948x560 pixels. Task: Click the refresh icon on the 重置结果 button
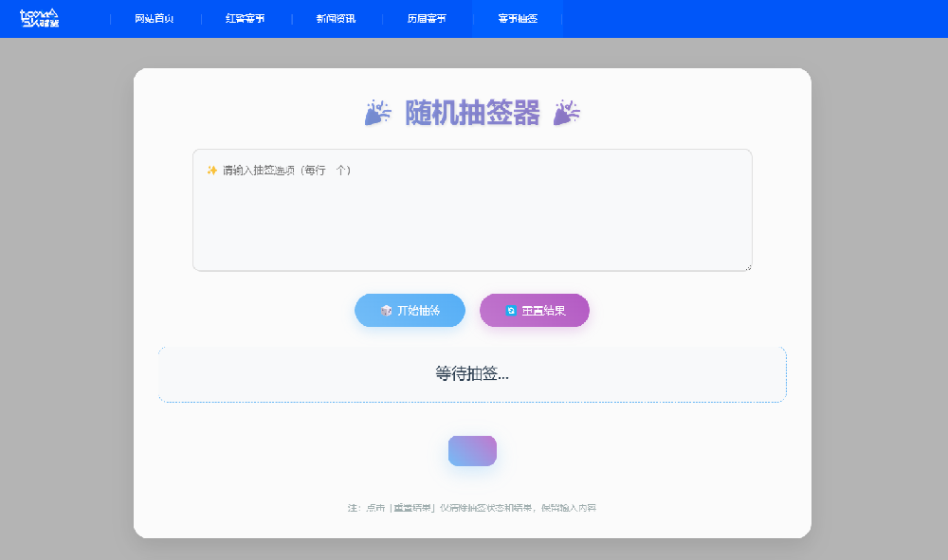click(511, 311)
